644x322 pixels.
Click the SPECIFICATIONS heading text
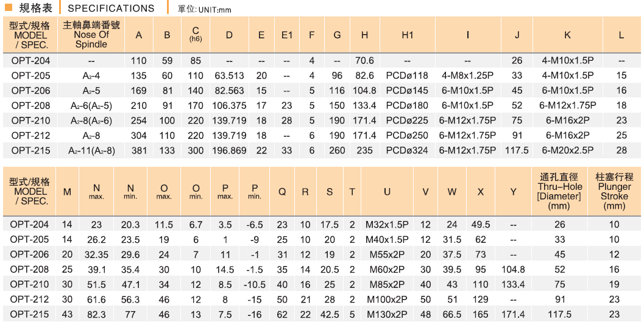pos(111,9)
